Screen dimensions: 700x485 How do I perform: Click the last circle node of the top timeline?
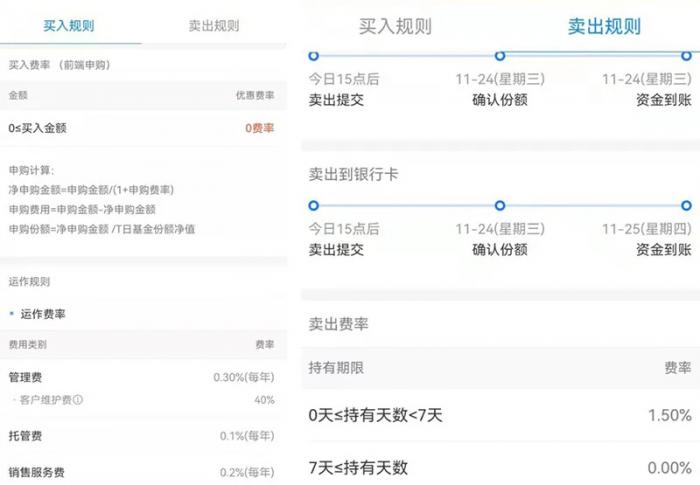[x=686, y=56]
